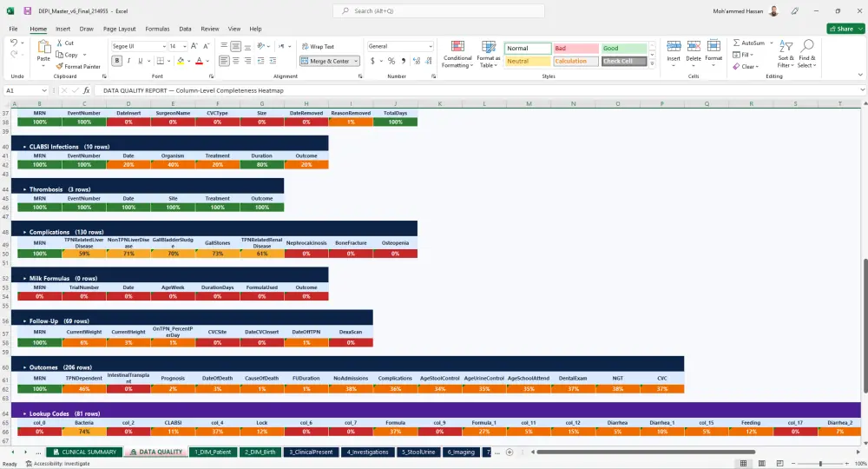
Task: Undo the last action
Action: coord(13,43)
